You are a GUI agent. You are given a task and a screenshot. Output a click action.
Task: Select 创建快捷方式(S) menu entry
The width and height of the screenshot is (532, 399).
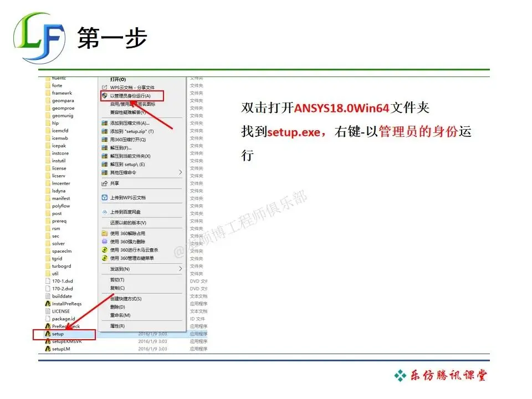pyautogui.click(x=126, y=299)
